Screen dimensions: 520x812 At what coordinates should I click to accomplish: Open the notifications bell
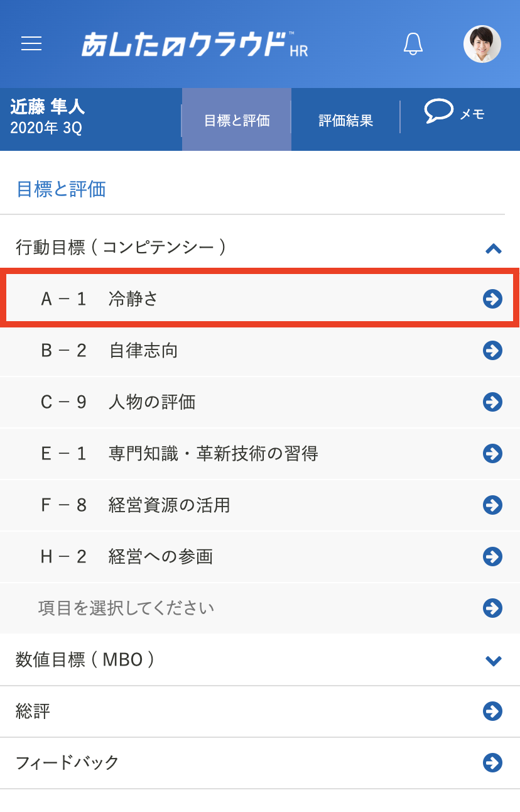(x=413, y=43)
